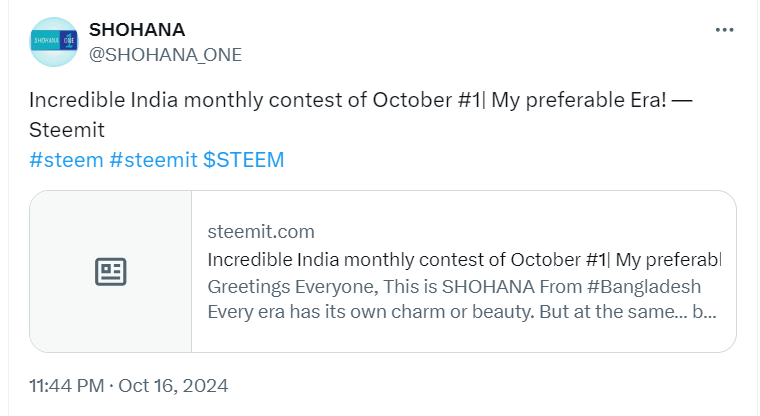Click the steemit.com domain in card
Viewport: 760px width, 416px height.
261,232
